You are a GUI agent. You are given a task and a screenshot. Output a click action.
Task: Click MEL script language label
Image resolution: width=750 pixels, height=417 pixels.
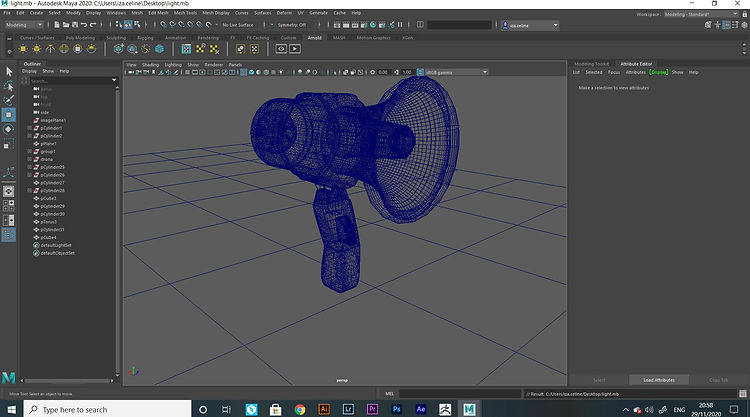click(x=389, y=394)
